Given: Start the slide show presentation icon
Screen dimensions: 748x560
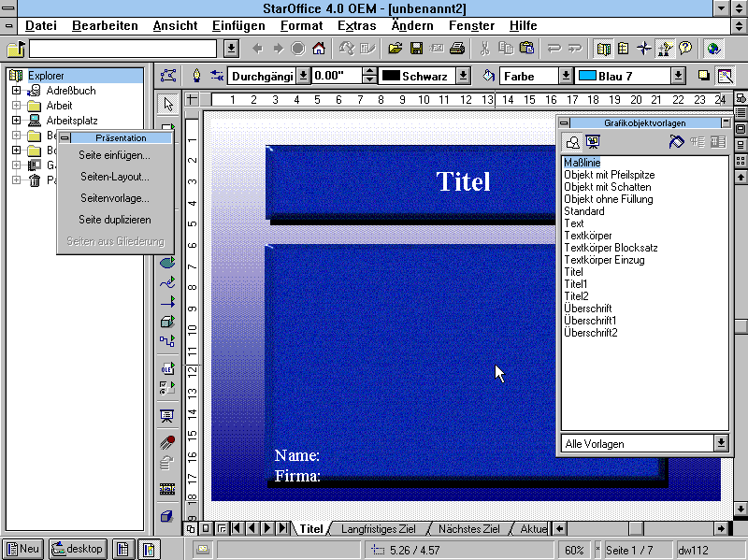Looking at the screenshot, I should click(x=167, y=416).
